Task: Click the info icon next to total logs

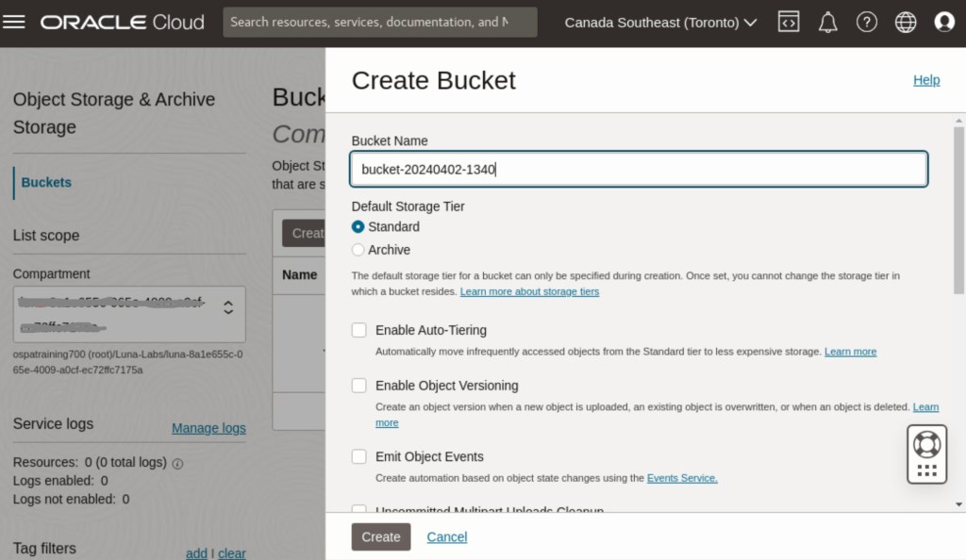Action: coord(177,463)
